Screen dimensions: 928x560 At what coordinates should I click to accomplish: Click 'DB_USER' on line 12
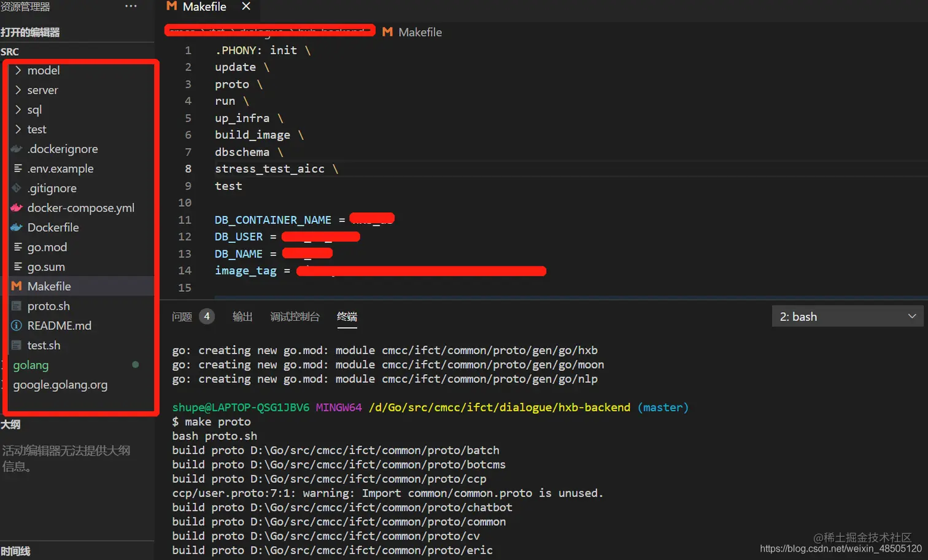(238, 237)
